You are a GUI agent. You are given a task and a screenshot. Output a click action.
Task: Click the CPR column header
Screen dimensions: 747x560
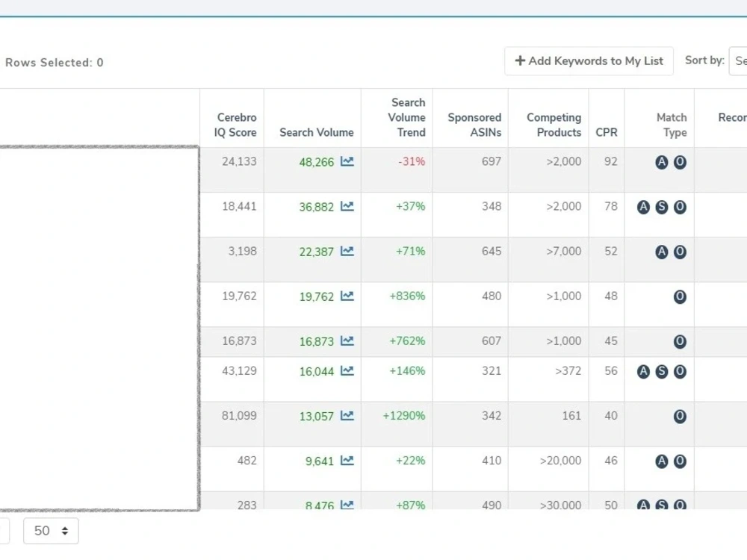607,132
